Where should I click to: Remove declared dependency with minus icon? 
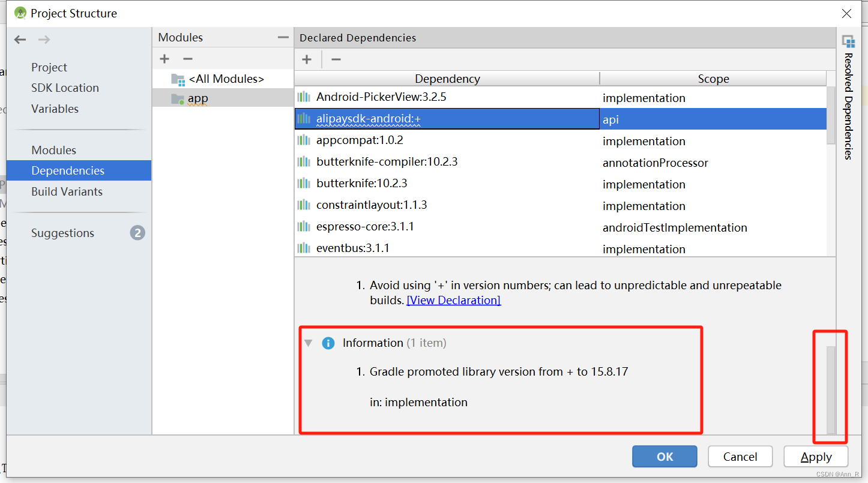coord(336,59)
